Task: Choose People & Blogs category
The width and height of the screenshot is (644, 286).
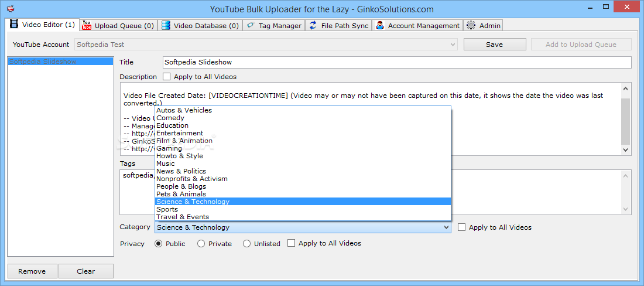Action: pos(303,186)
